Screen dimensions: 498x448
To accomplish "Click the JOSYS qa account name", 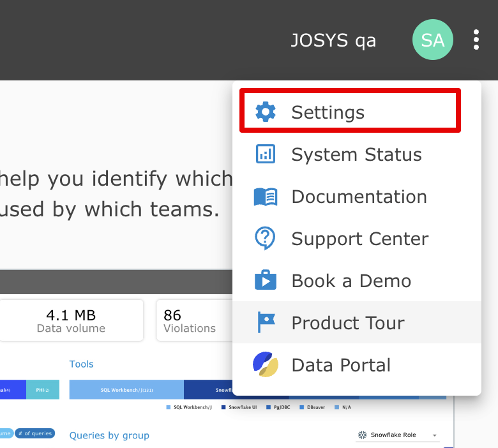I will [333, 40].
